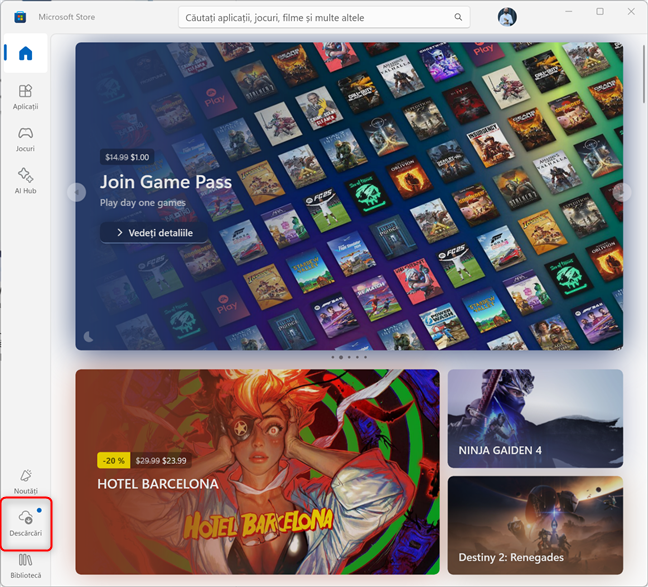Open the Ninja Gaiden 4 tile
The width and height of the screenshot is (648, 587).
click(535, 419)
